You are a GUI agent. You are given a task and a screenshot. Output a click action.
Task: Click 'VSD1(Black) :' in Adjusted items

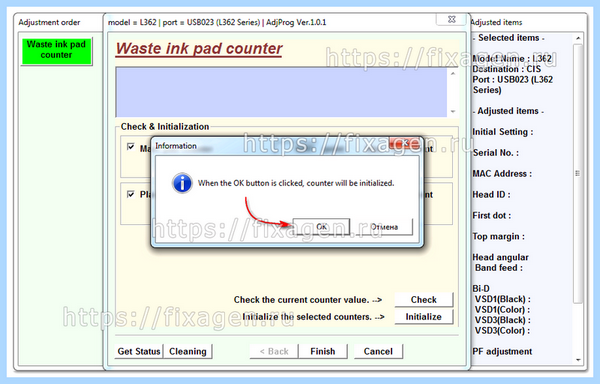[502, 299]
